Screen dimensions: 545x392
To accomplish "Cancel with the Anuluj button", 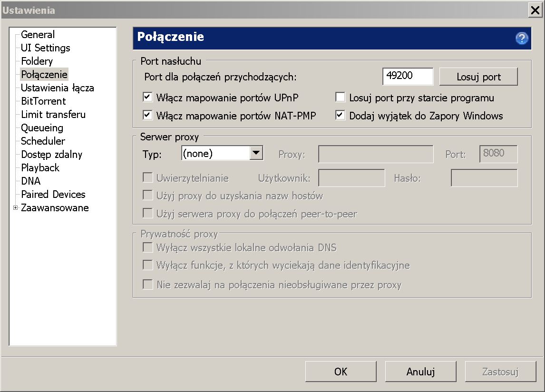I will click(x=420, y=372).
